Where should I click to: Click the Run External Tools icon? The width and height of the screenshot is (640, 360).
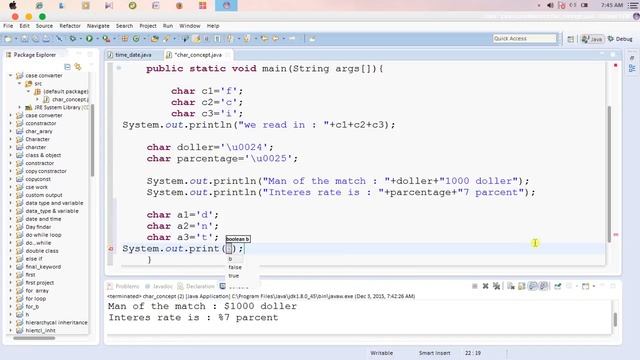(x=106, y=38)
